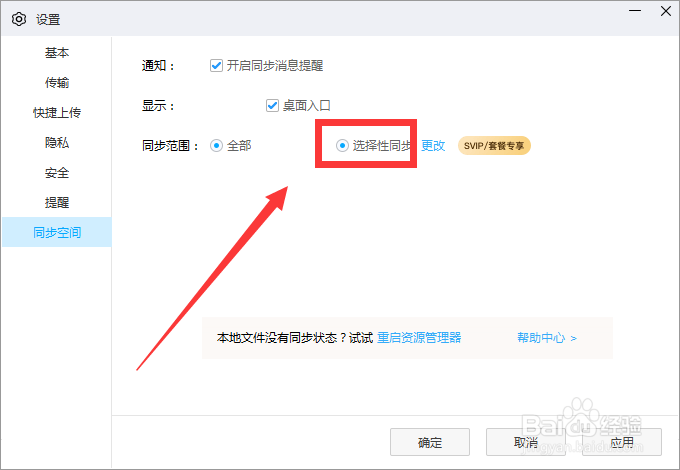Image resolution: width=680 pixels, height=470 pixels.
Task: Cancel changes with the 取消 button
Action: tap(526, 442)
